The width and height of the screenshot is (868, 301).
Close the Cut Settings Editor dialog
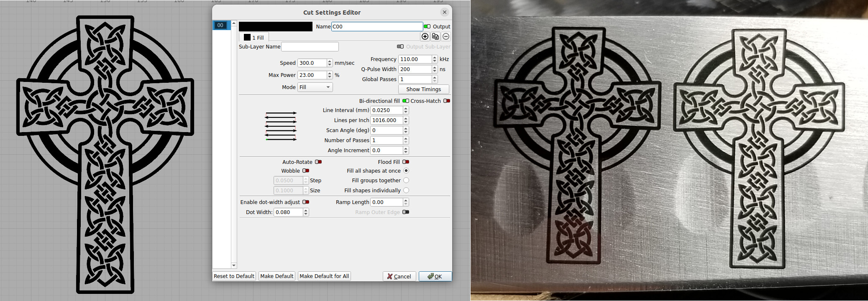(445, 12)
